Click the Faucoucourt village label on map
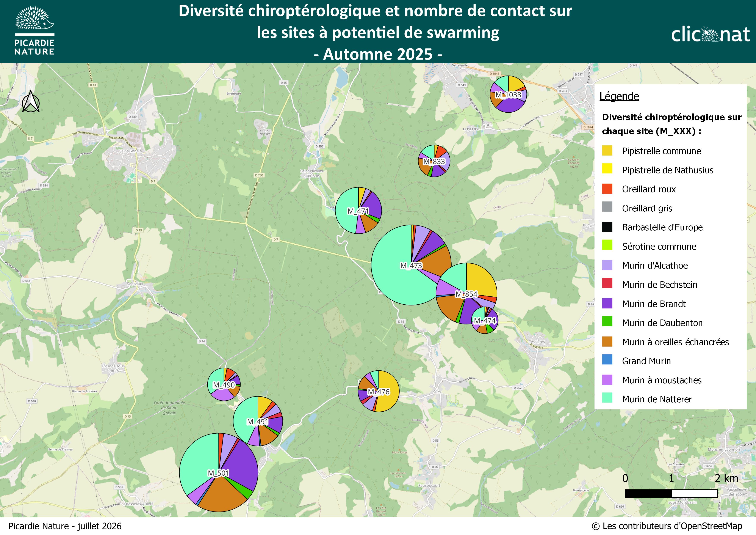The width and height of the screenshot is (756, 535). [x=429, y=485]
